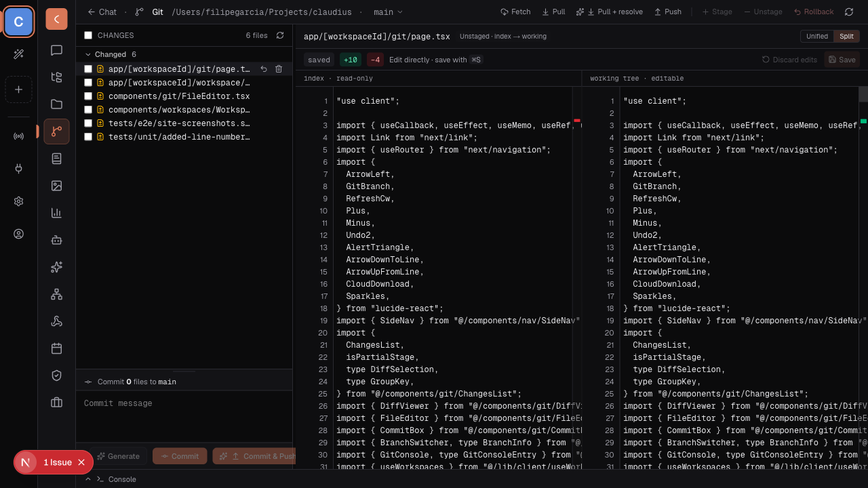
Task: Collapse the Changed group
Action: [111, 54]
